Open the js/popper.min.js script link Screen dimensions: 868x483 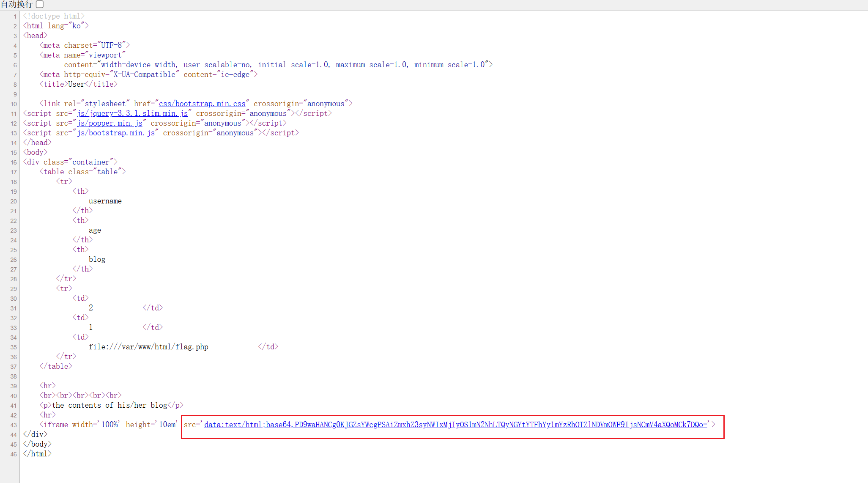click(x=110, y=123)
